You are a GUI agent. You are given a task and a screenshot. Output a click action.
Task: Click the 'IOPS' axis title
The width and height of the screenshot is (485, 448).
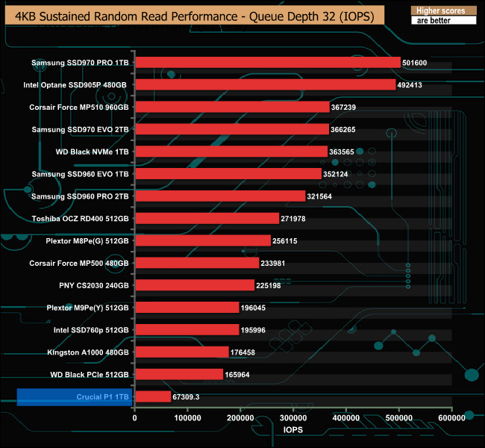pyautogui.click(x=293, y=430)
